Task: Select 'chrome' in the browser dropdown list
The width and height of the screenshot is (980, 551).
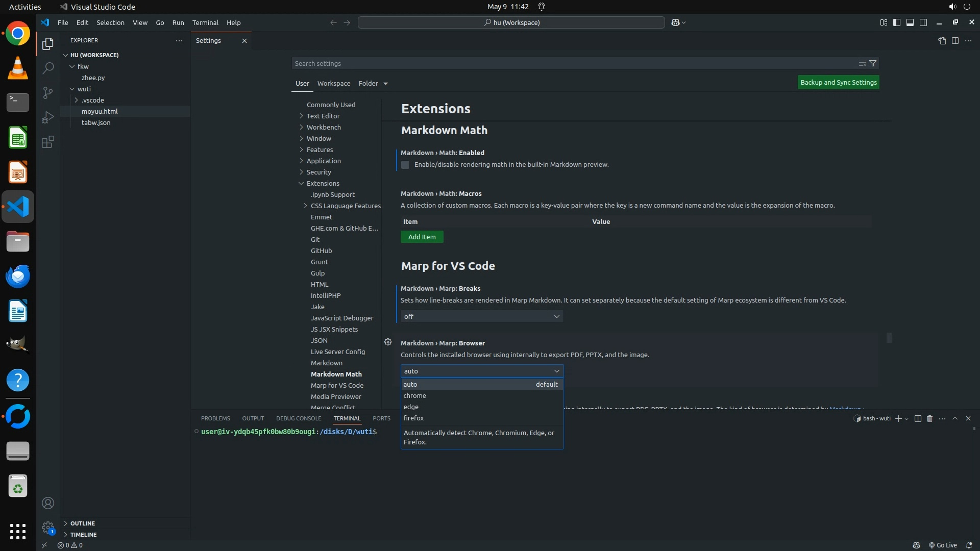Action: [415, 395]
